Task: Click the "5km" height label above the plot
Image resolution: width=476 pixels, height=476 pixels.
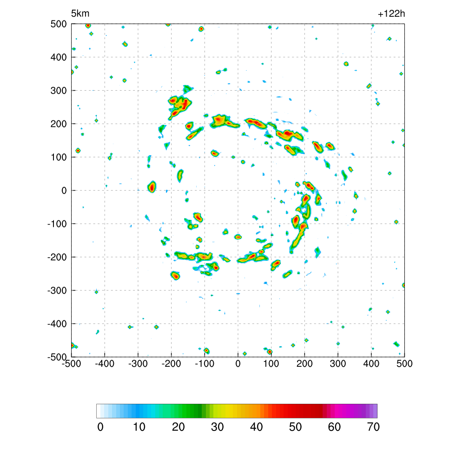Action: [x=80, y=13]
